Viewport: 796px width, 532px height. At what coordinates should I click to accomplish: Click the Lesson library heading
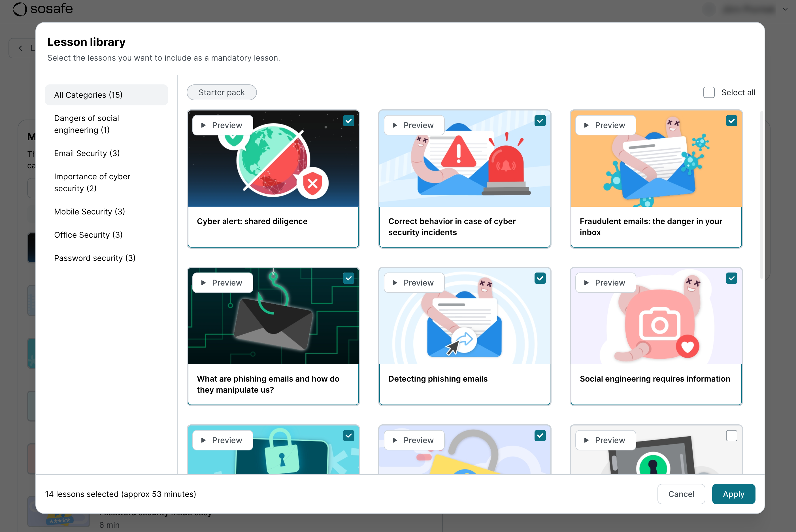pos(86,42)
